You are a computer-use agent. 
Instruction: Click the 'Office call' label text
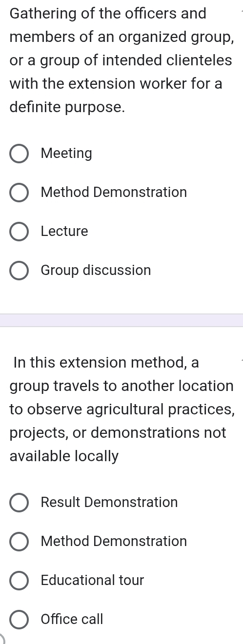(72, 619)
